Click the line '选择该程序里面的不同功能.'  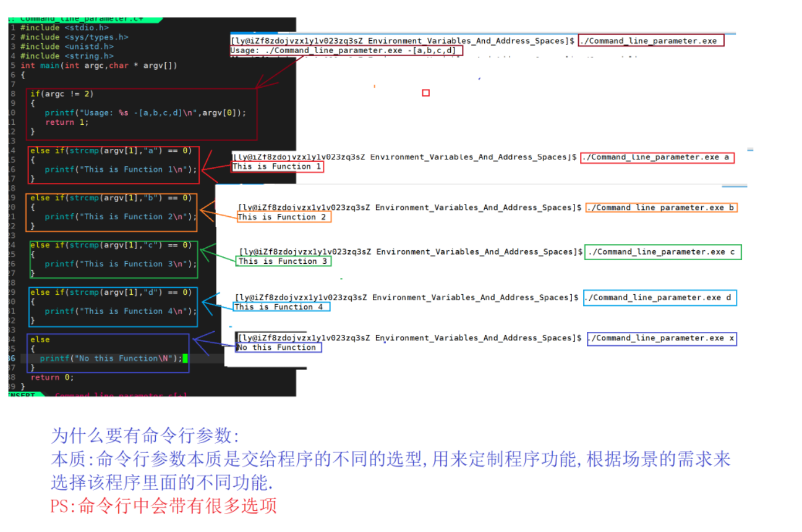coord(162,483)
